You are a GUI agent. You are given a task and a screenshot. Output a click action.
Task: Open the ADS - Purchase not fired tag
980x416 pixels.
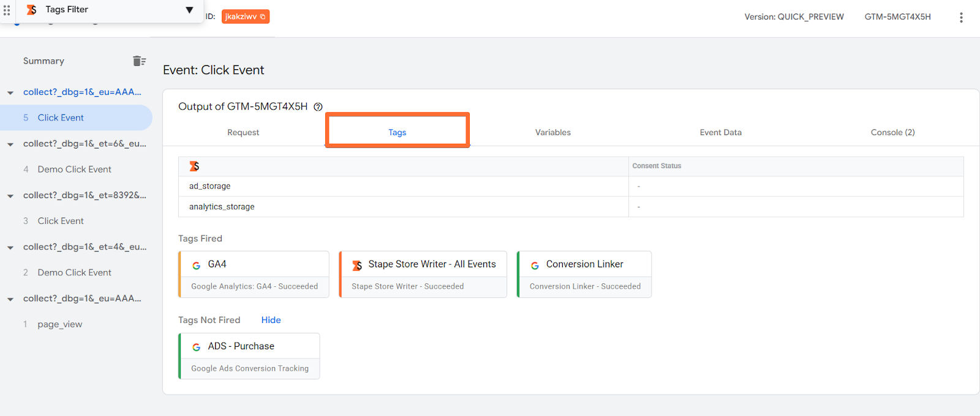(249, 356)
